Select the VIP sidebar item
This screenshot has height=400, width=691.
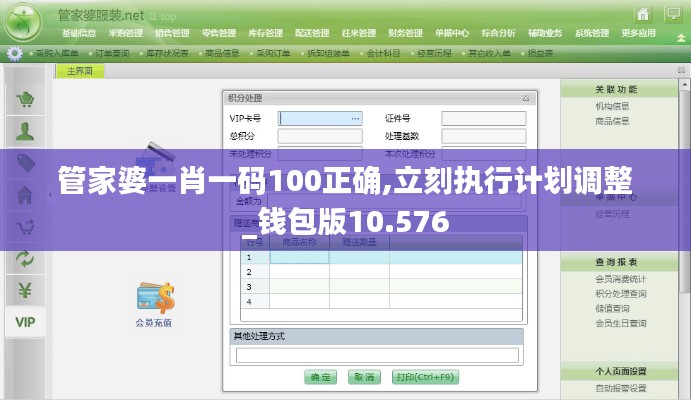[25, 322]
